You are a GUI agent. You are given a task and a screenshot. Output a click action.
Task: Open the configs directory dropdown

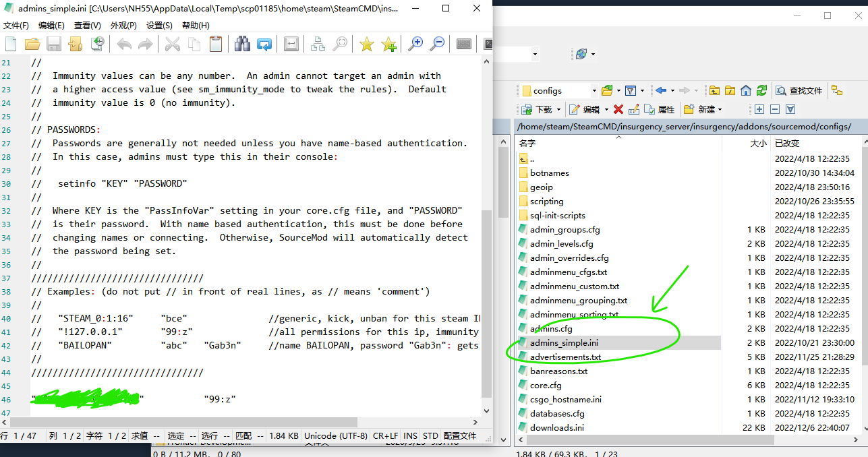(x=594, y=90)
